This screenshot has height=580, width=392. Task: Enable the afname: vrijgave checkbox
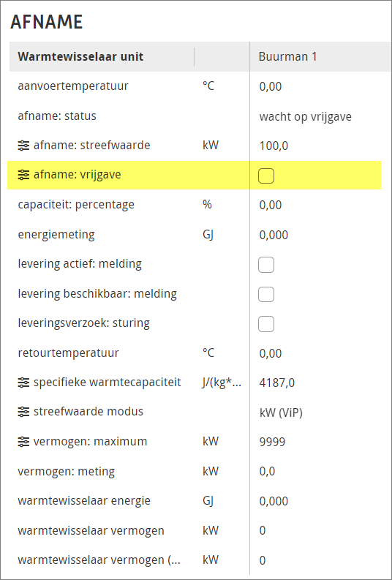(266, 176)
